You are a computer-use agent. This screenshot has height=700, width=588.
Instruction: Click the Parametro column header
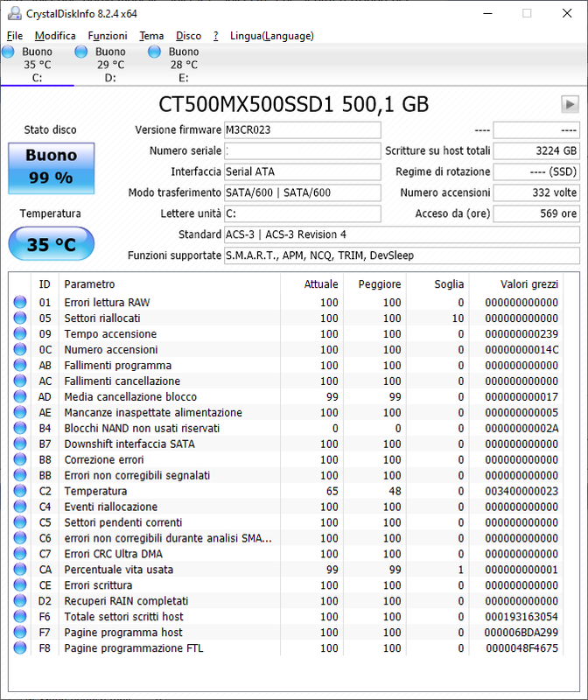[x=170, y=283]
